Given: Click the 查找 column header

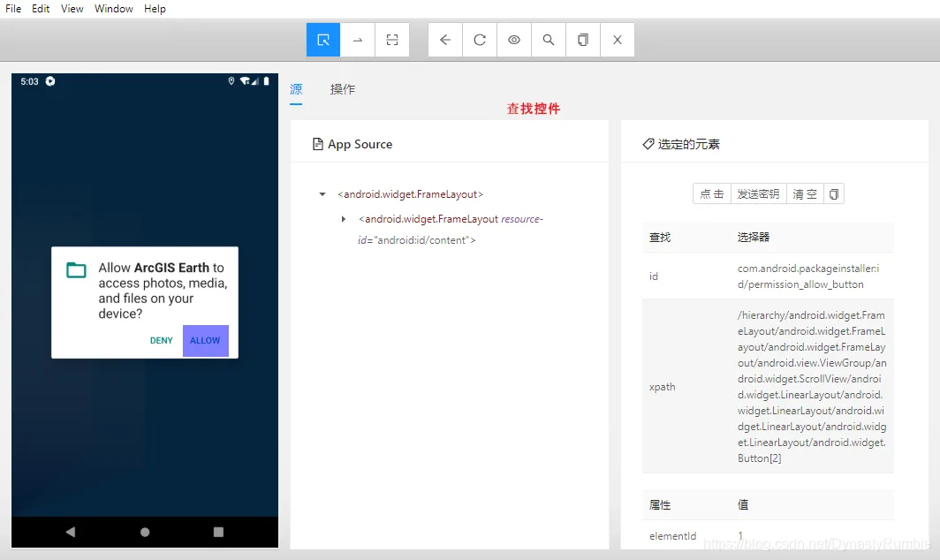Looking at the screenshot, I should point(659,238).
